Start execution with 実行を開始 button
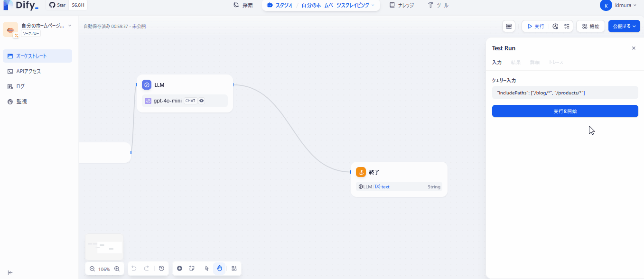This screenshot has height=279, width=644. [565, 111]
